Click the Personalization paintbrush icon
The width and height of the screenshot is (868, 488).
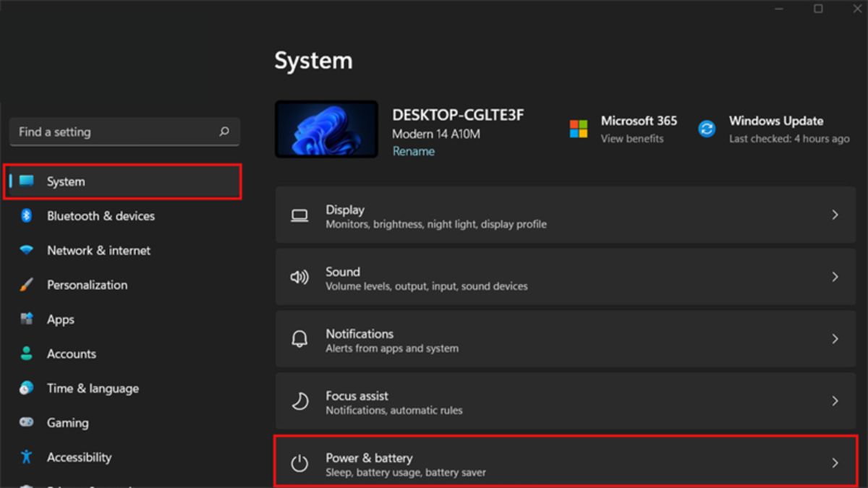click(27, 285)
